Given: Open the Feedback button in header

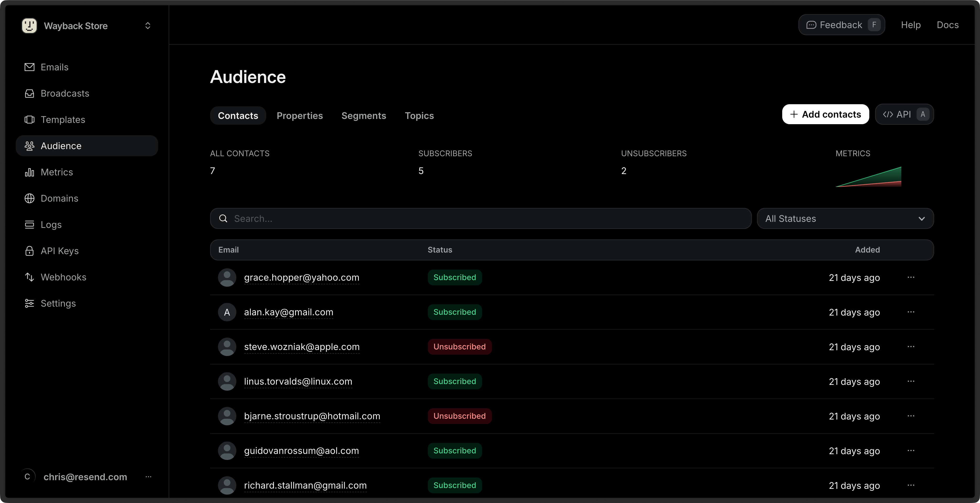Looking at the screenshot, I should click(841, 25).
